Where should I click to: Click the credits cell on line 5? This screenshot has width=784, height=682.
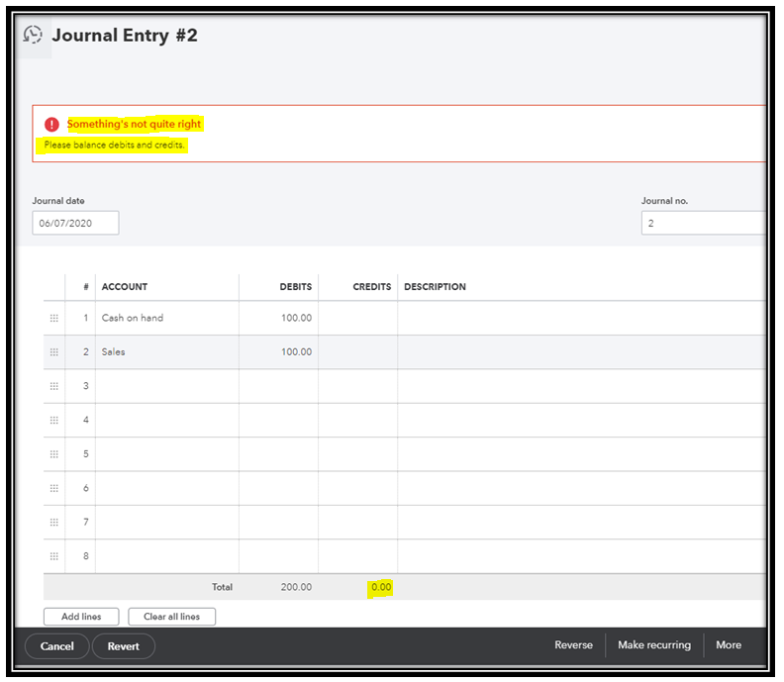358,454
